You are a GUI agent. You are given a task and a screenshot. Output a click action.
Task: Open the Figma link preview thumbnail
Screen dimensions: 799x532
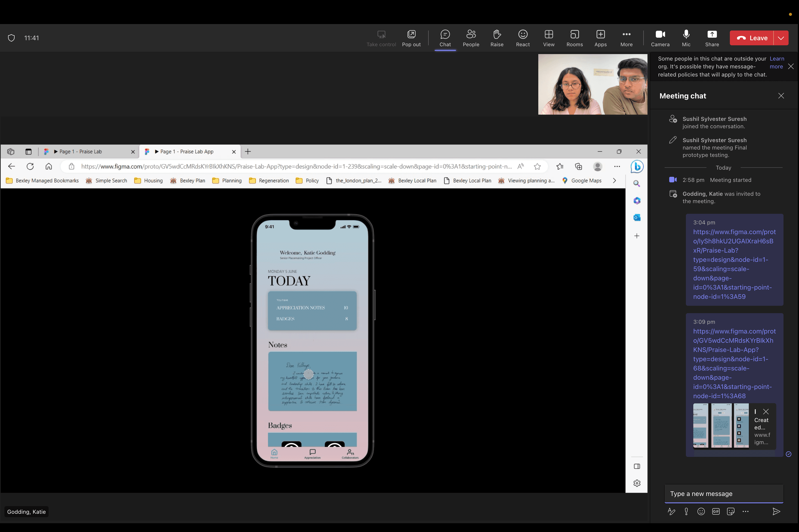click(x=721, y=425)
